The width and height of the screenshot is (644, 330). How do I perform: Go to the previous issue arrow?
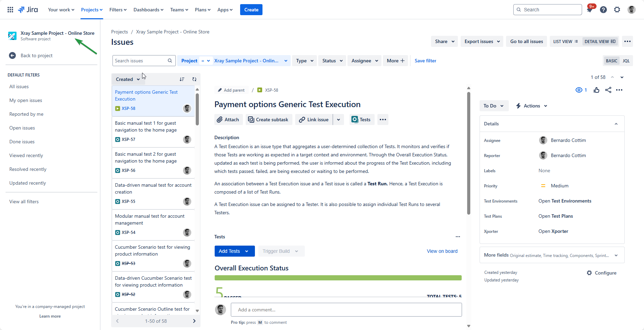(612, 77)
